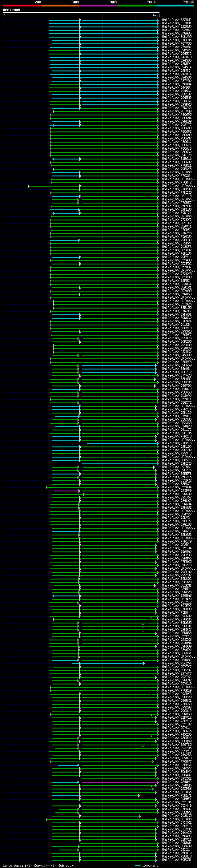Screen dimensions: 197x868
Task: Choose UniRef100_Q43014 hit label
Action: point(177,74)
